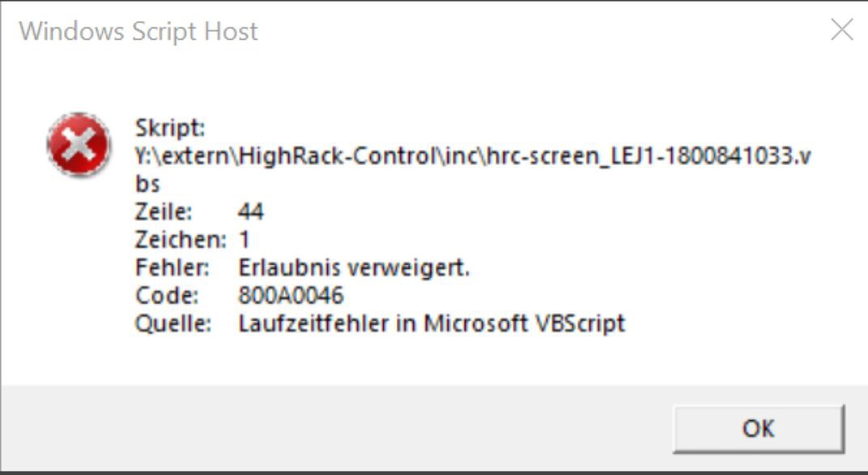Click the OK button
The width and height of the screenshot is (868, 475).
pyautogui.click(x=758, y=428)
